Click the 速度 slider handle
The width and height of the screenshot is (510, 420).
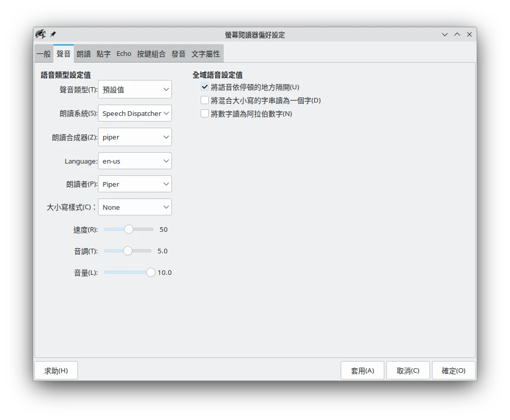[129, 229]
